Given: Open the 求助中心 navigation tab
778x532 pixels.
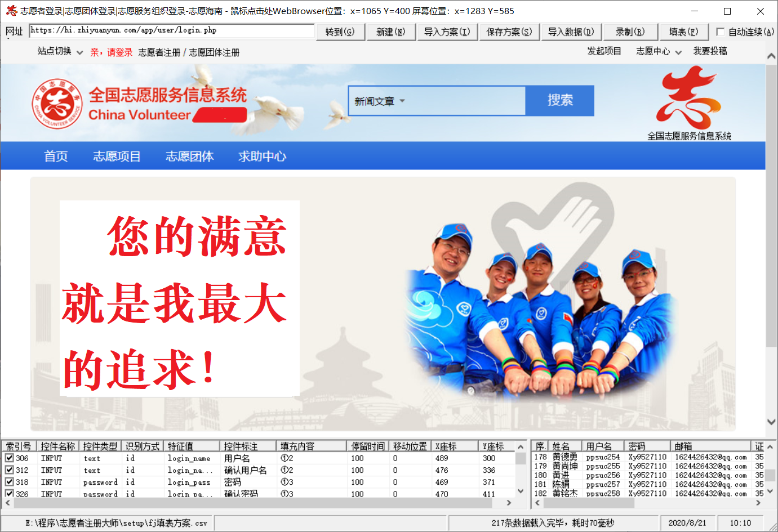Looking at the screenshot, I should click(x=261, y=156).
